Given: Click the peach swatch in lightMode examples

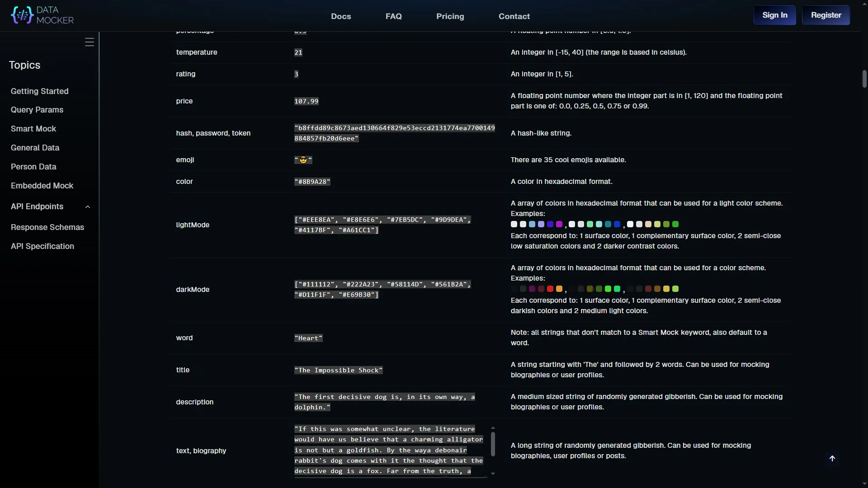Looking at the screenshot, I should [648, 224].
